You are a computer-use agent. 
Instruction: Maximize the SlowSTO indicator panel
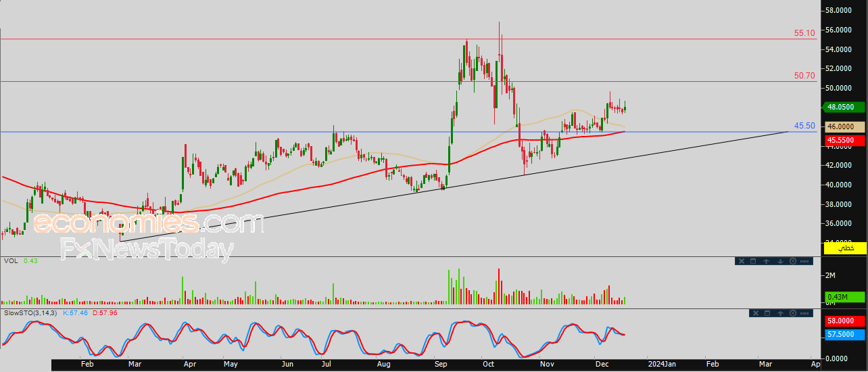click(767, 313)
